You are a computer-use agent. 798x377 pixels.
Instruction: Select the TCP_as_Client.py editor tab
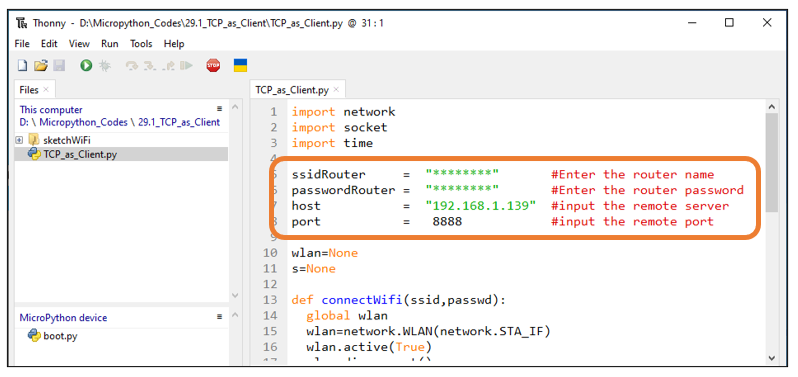(292, 90)
